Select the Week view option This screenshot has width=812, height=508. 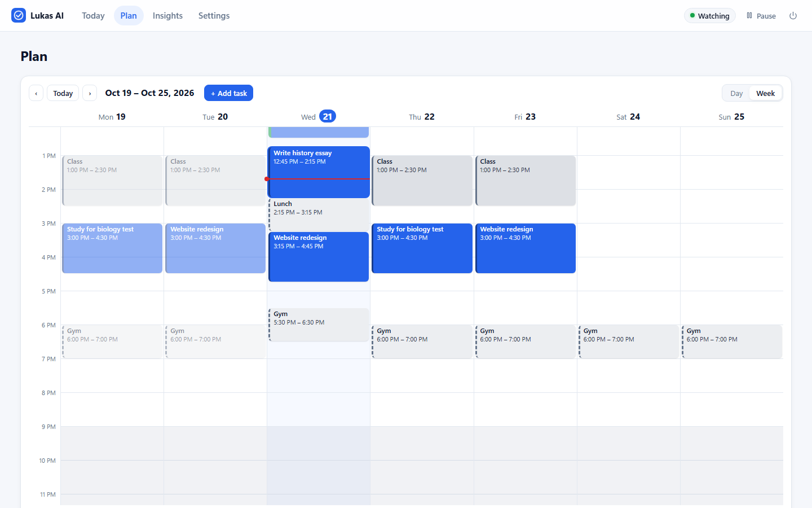click(765, 93)
